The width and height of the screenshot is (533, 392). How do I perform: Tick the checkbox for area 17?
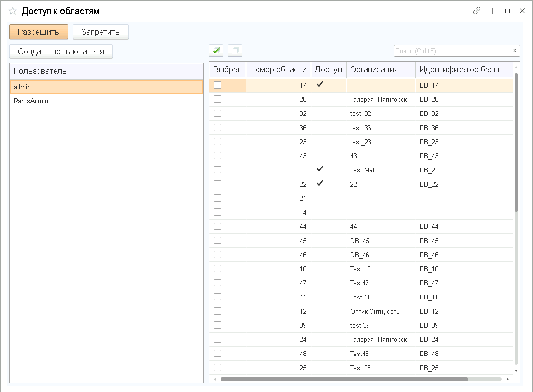pos(217,85)
